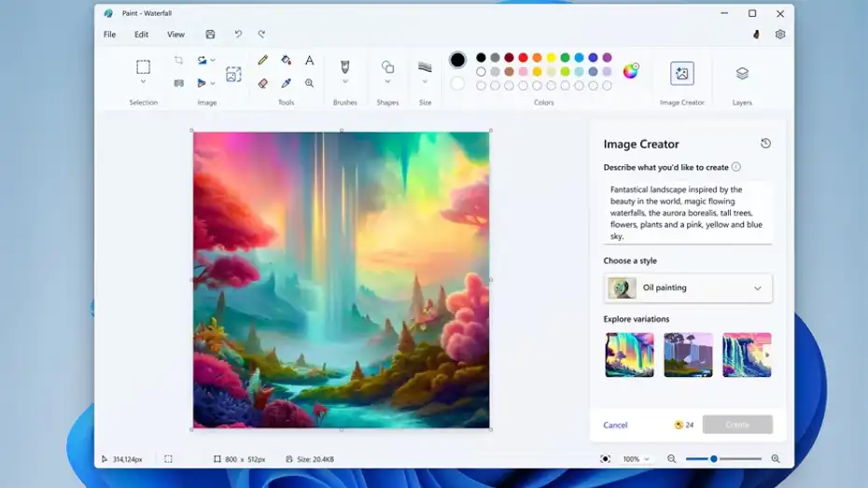
Task: Open the Shapes gallery icon
Action: [x=387, y=67]
